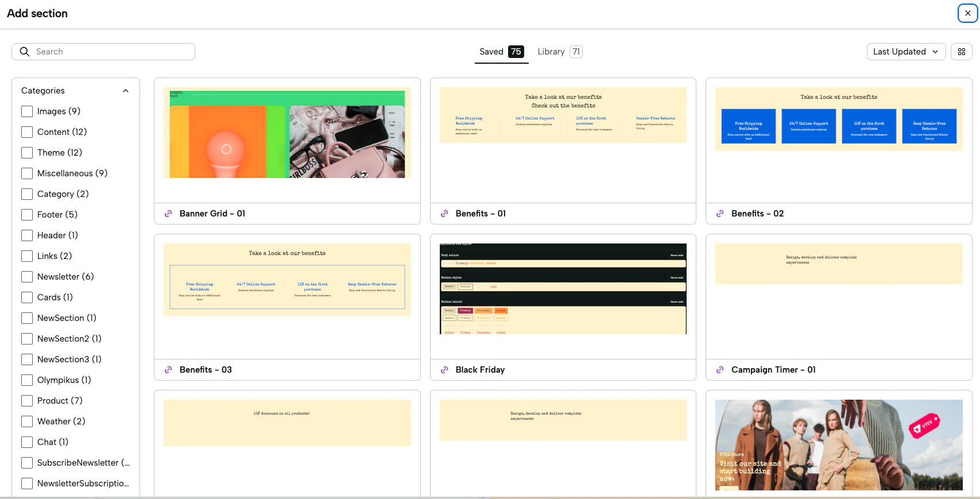Close the Add section dialog

pos(968,13)
